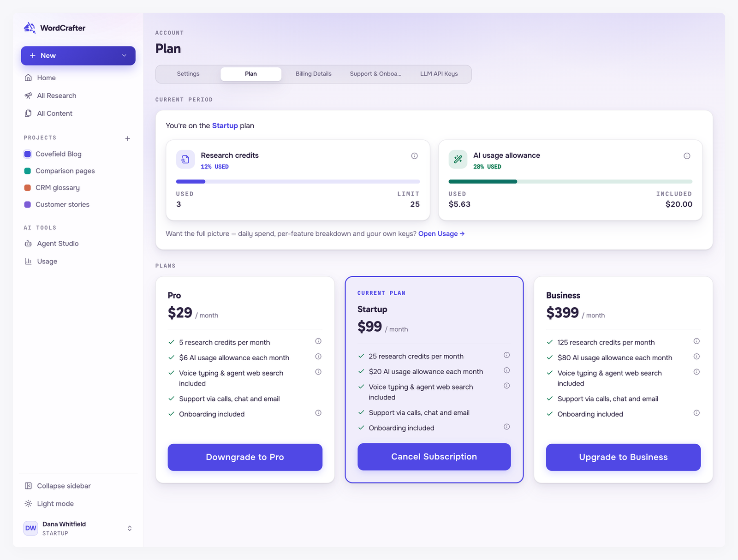The image size is (738, 560).
Task: Click Cancel Subscription button
Action: [434, 457]
